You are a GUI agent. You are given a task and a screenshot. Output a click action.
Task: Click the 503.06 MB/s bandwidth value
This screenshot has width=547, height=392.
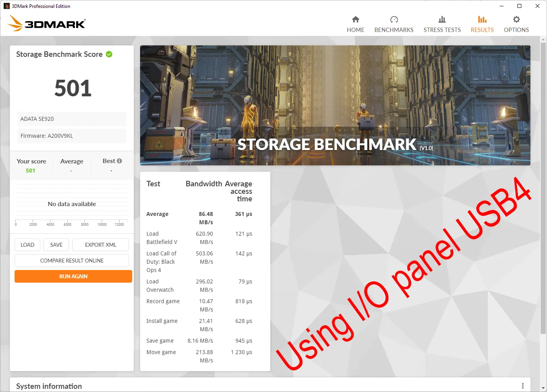coord(204,257)
